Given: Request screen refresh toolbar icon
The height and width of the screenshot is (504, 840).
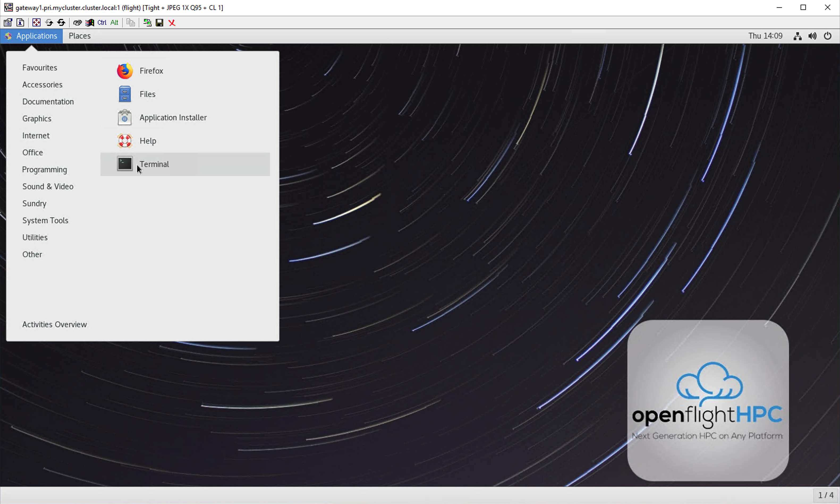Looking at the screenshot, I should (x=49, y=22).
